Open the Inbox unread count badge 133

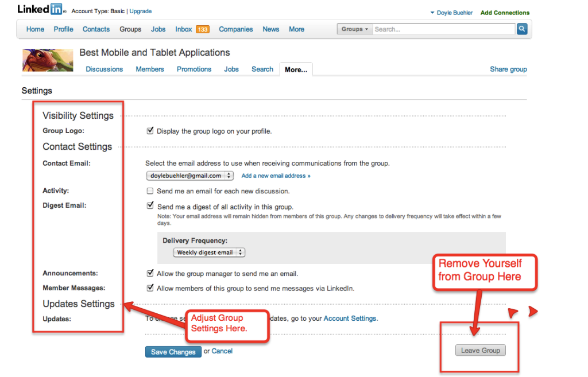pyautogui.click(x=203, y=29)
